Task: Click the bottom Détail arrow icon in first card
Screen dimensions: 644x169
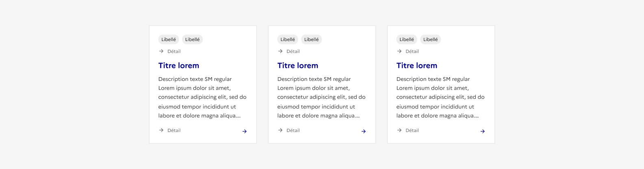Action: (161, 130)
